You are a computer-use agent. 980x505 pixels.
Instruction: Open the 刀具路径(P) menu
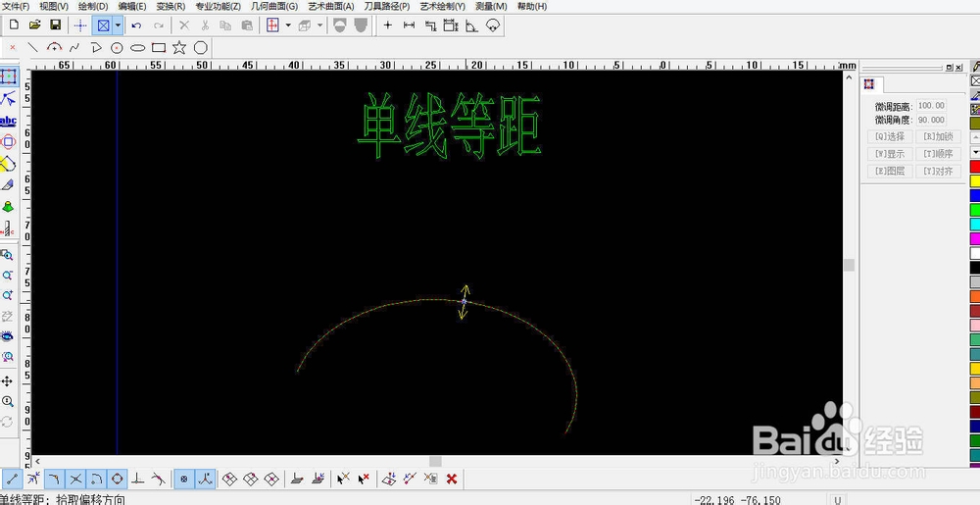(387, 6)
